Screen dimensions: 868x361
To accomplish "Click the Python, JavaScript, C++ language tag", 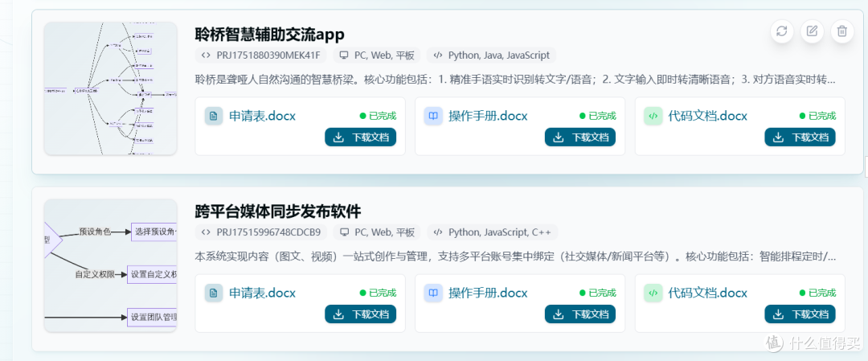I will pos(493,232).
